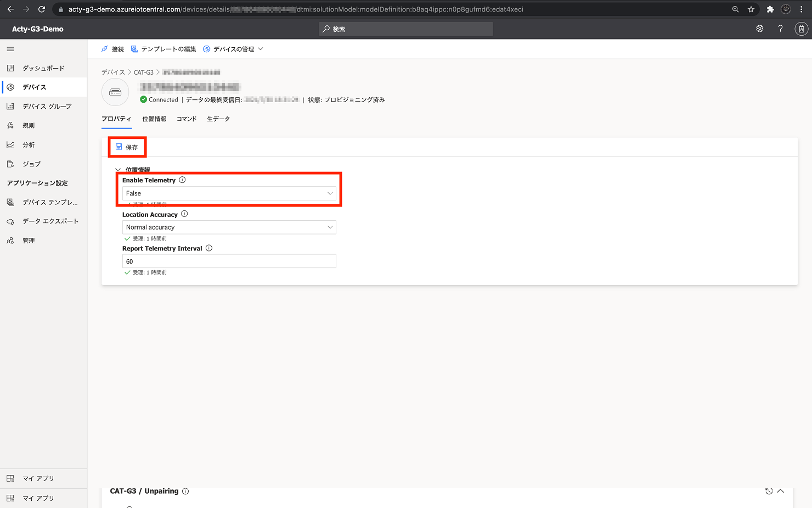Reload the page in the browser
The image size is (812, 508).
click(42, 9)
